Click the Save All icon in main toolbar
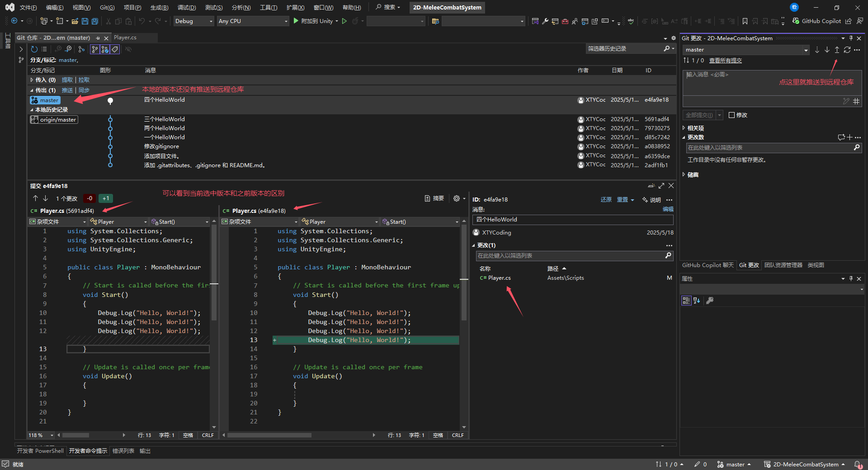 coord(95,21)
